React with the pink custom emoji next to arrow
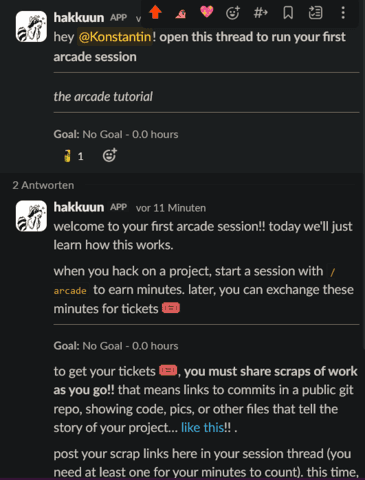Image resolution: width=365 pixels, height=480 pixels. pyautogui.click(x=181, y=13)
